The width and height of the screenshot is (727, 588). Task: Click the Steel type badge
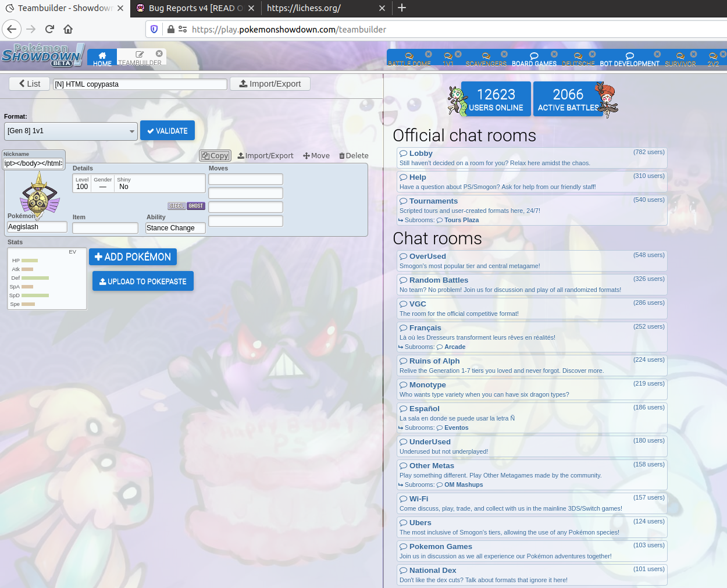click(176, 206)
